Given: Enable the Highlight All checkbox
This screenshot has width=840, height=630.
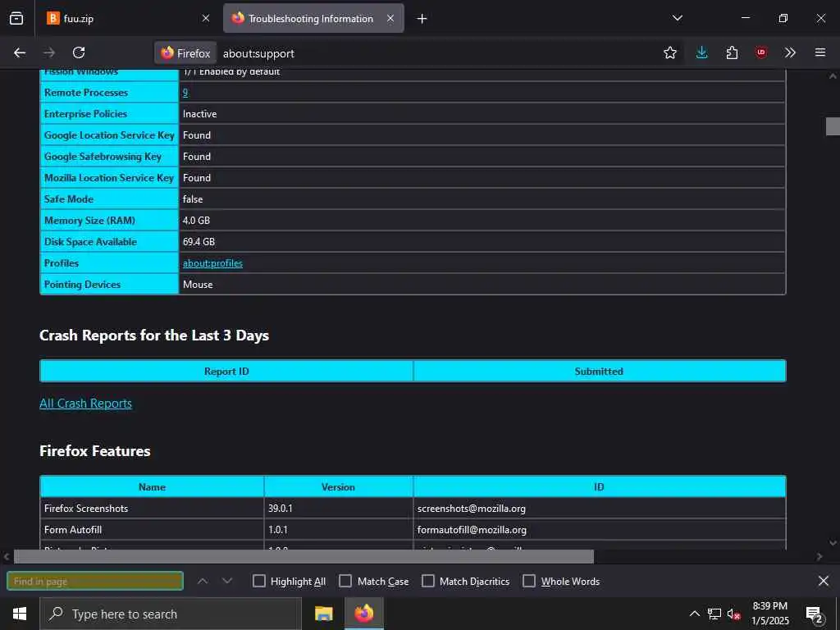Looking at the screenshot, I should pos(258,581).
